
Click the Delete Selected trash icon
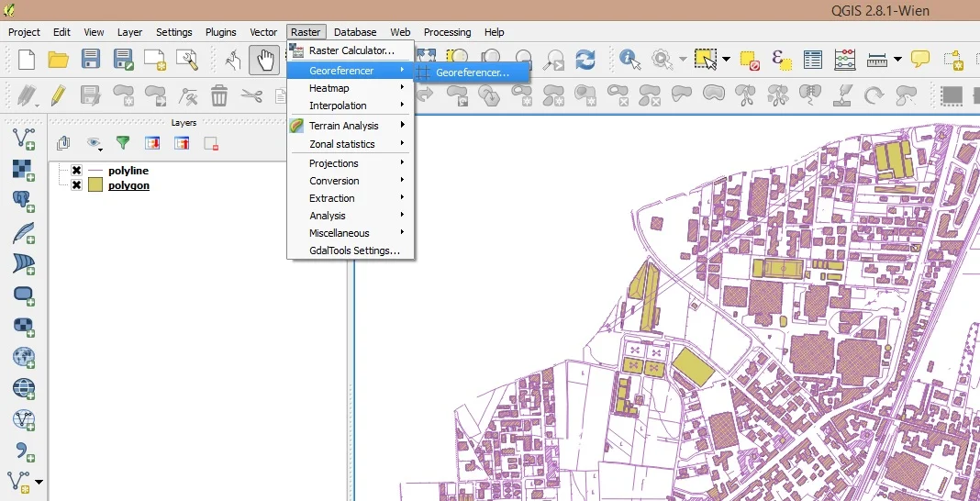[218, 95]
